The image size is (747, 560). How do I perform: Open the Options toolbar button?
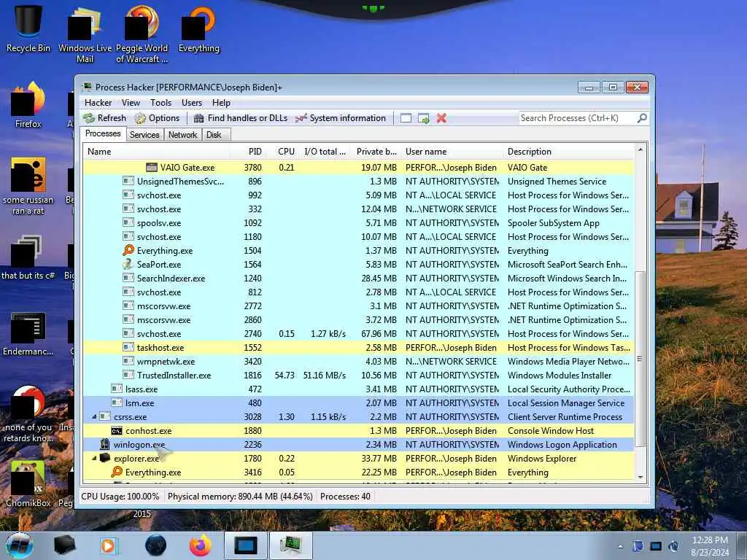[x=158, y=118]
